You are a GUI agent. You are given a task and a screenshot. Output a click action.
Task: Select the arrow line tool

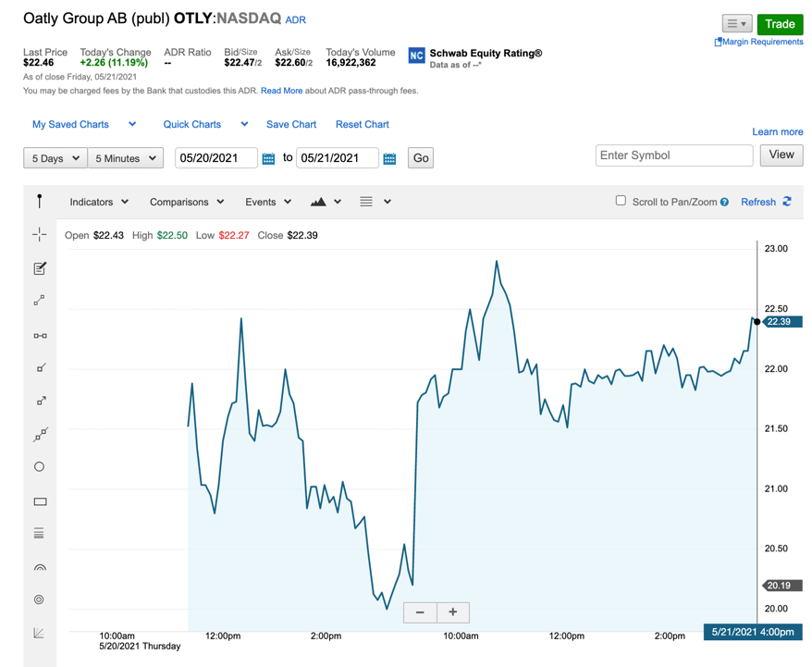point(42,401)
